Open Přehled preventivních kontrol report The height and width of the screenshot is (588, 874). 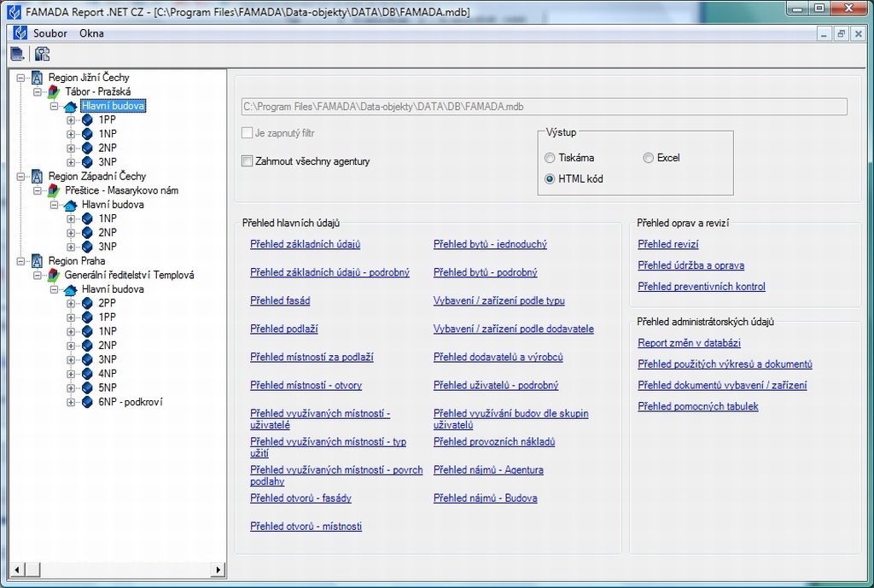tap(702, 287)
